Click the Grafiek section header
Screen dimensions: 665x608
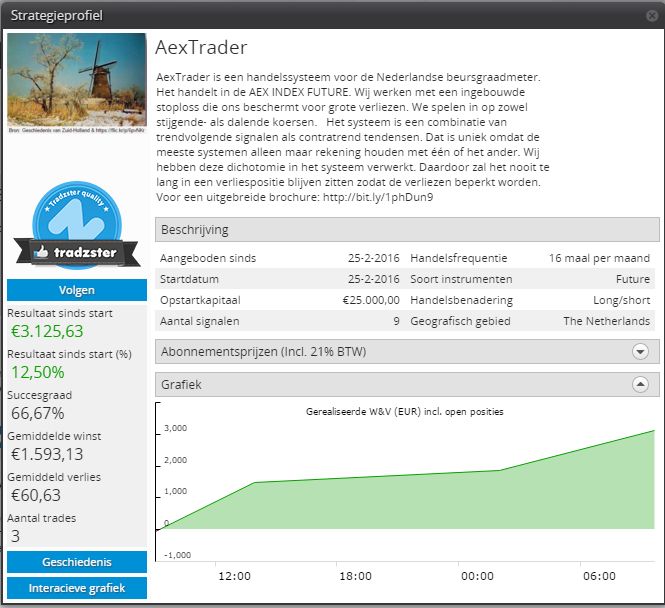tap(407, 385)
